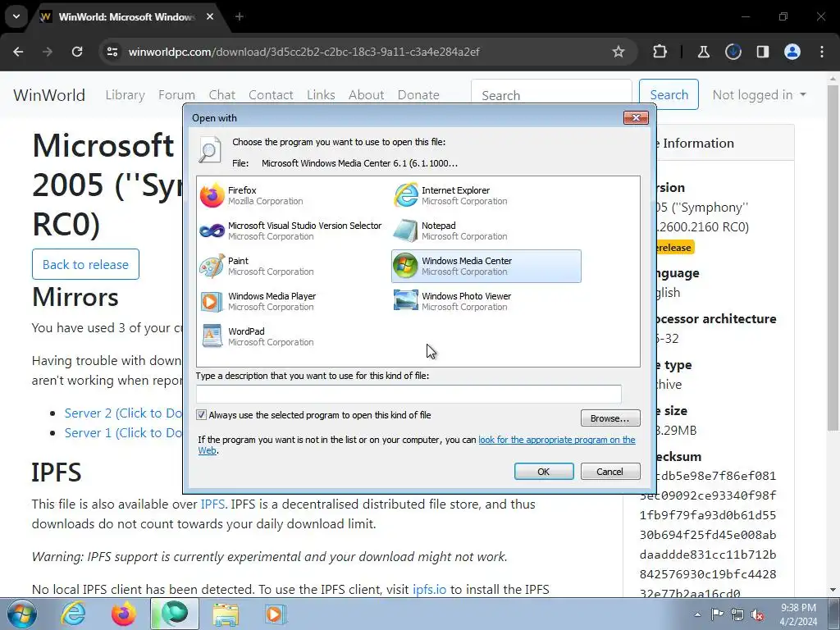This screenshot has height=630, width=840.
Task: Toggle Chrome side panel icon
Action: tap(763, 52)
